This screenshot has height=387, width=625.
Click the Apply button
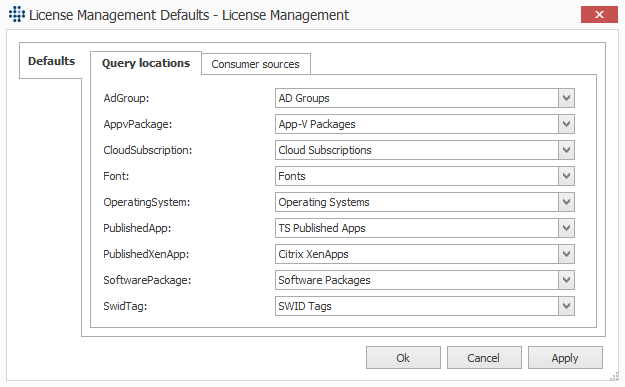click(x=565, y=358)
